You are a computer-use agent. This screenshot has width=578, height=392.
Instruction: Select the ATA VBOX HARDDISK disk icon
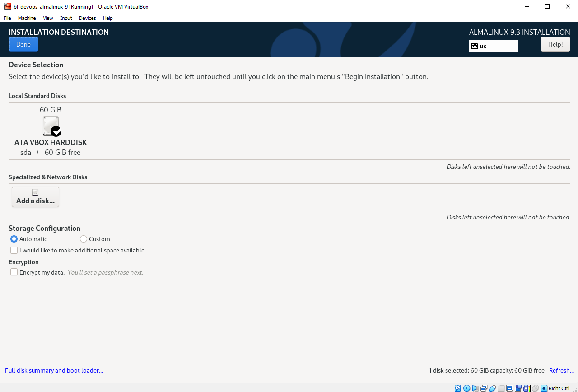pos(51,126)
